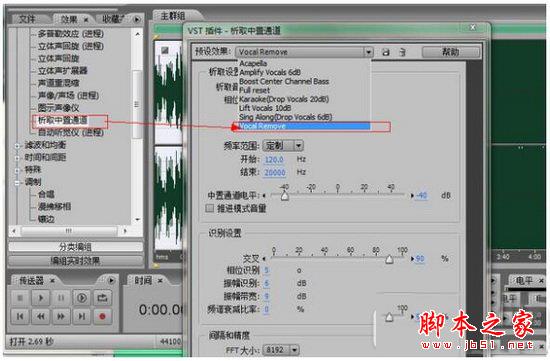550x361 pixels.
Task: Close the 传送器 panel tab
Action: click(52, 280)
